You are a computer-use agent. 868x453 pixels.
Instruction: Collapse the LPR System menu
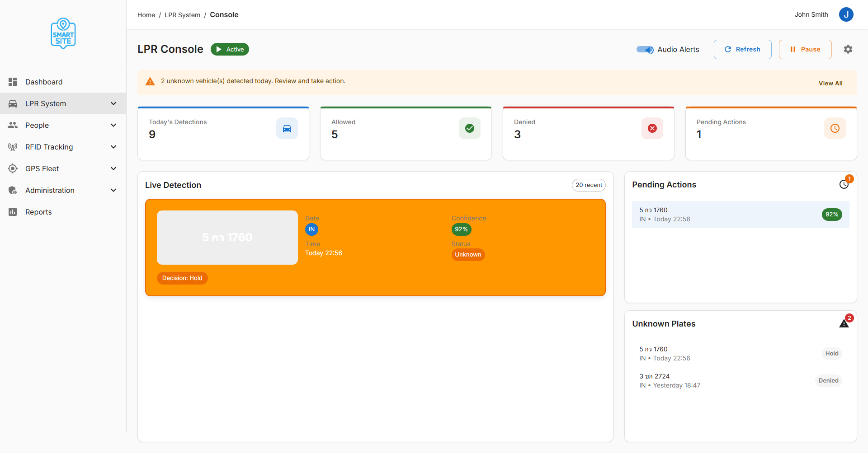coord(113,103)
